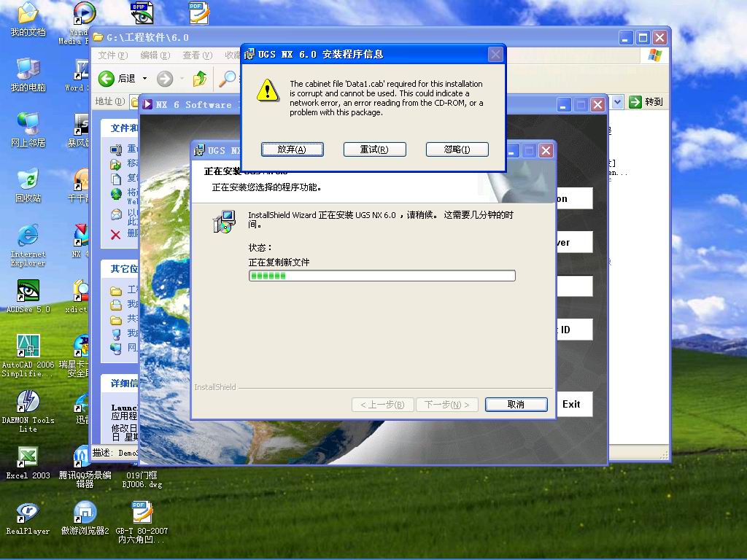Viewport: 747px width, 560px height.
Task: Click the Search magnifier icon in Explorer
Action: [x=228, y=79]
